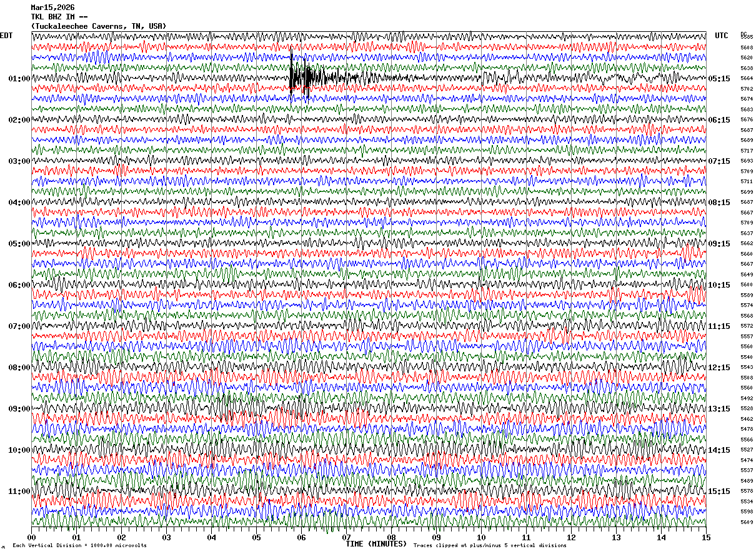Click the DC offset value 5620
Viewport: 756px width, 554px height.
(747, 58)
